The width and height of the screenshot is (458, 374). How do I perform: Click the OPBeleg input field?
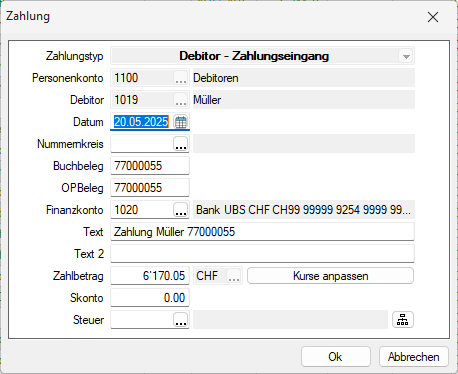click(150, 188)
